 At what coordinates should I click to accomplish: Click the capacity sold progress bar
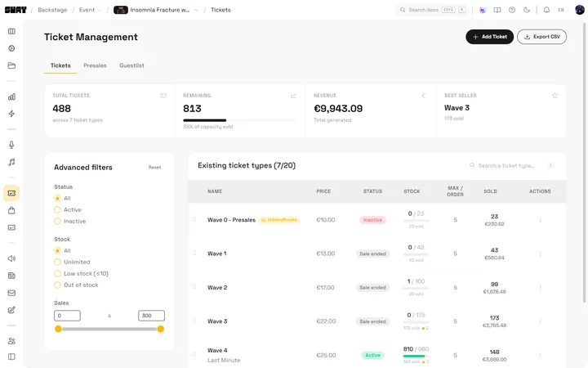(x=240, y=120)
